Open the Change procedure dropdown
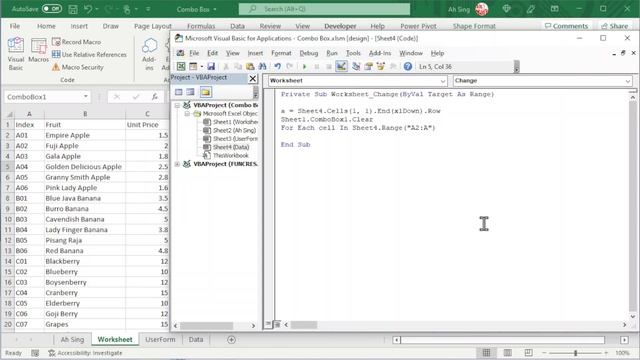 point(628,81)
